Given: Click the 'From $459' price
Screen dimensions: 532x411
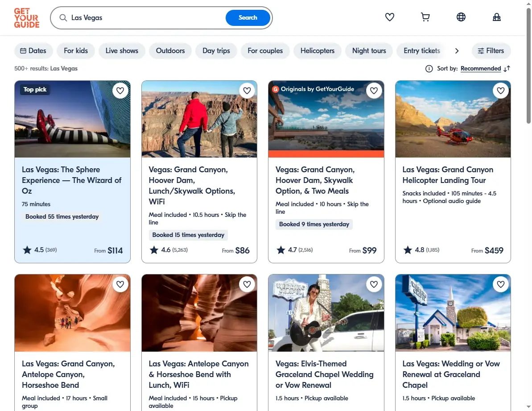Looking at the screenshot, I should point(487,250).
